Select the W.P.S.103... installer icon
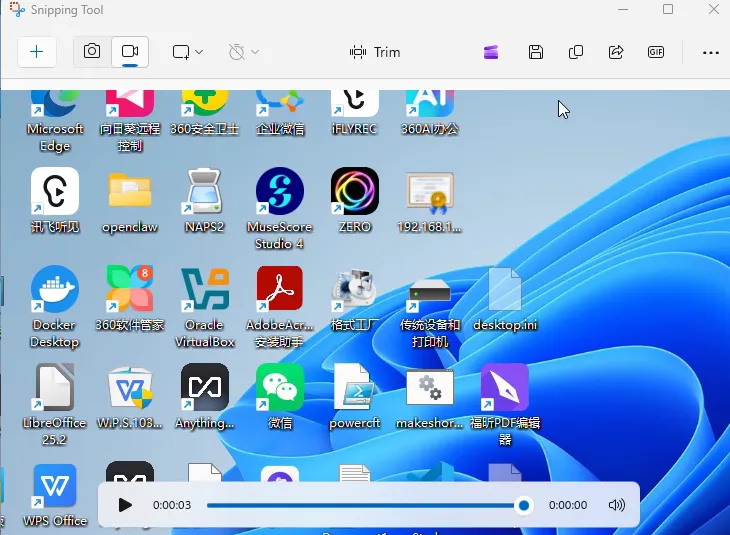Image resolution: width=730 pixels, height=535 pixels. point(130,396)
